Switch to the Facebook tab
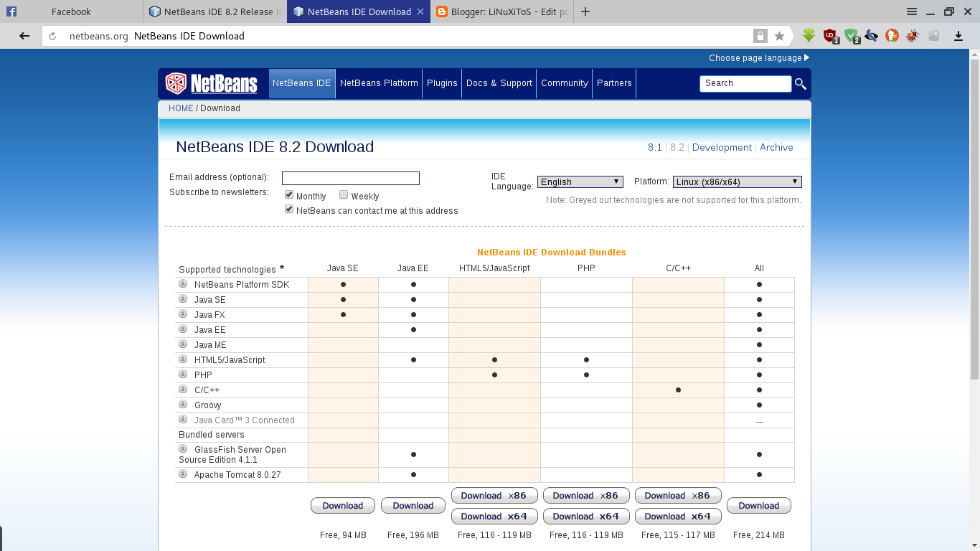 [x=71, y=11]
